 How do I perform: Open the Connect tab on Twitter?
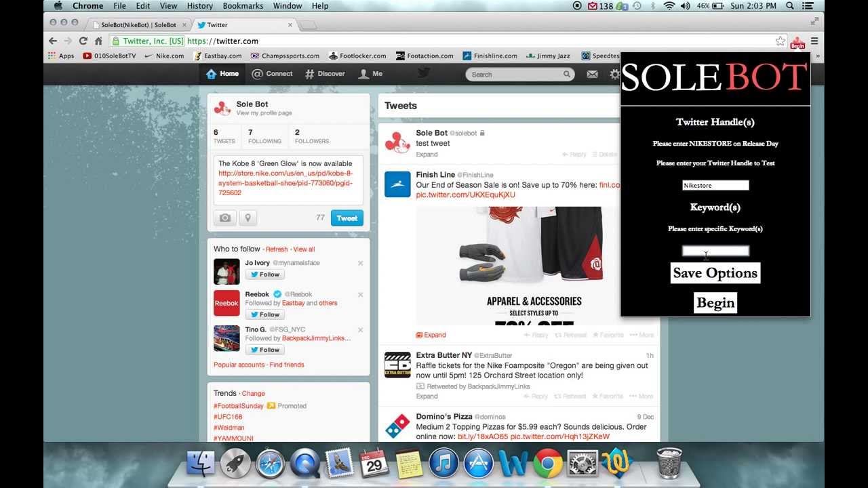272,74
